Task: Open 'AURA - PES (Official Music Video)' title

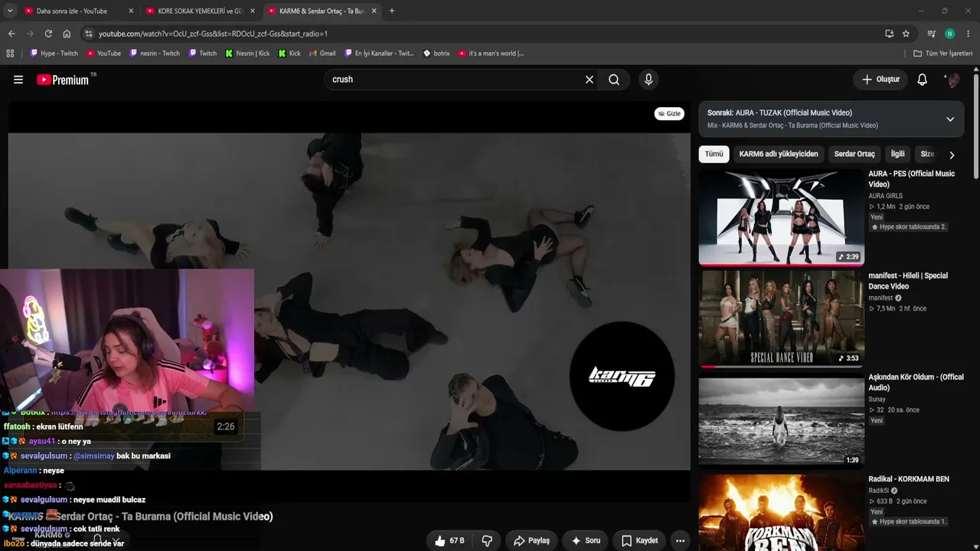Action: (x=911, y=179)
